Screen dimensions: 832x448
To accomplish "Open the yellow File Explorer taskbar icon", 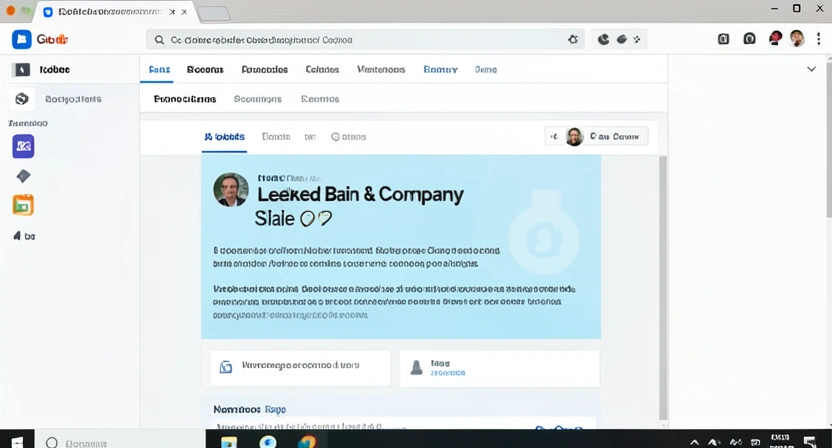I will point(229,442).
